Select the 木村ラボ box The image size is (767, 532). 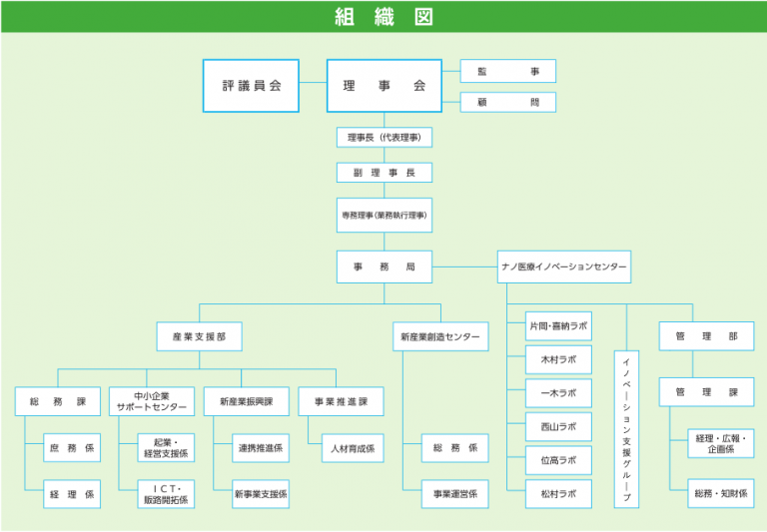558,359
